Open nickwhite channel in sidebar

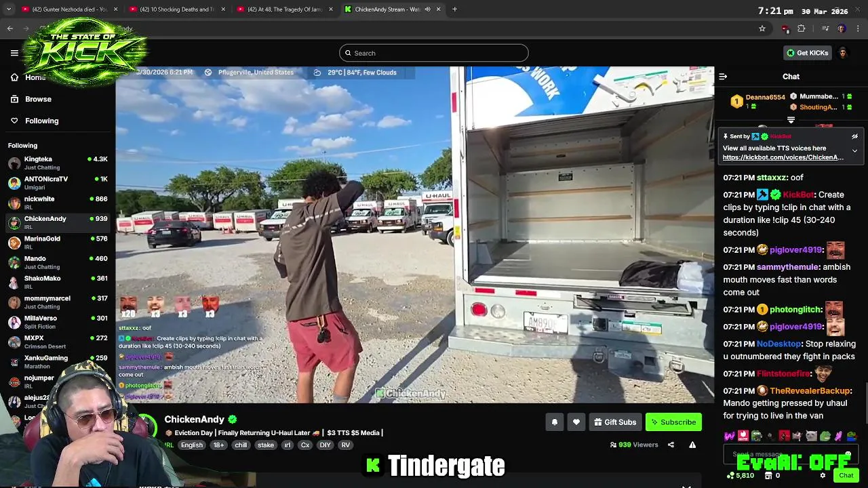[x=58, y=203]
